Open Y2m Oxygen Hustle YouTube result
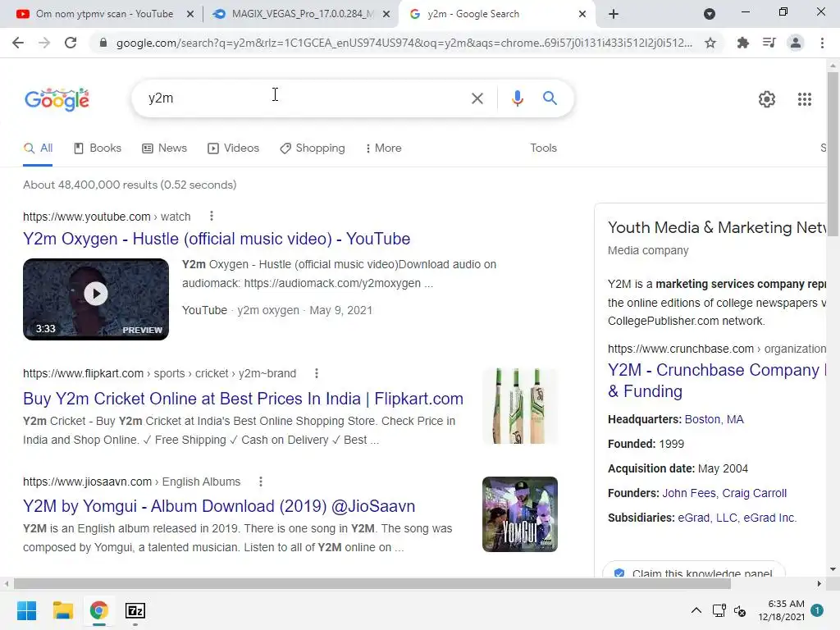This screenshot has height=630, width=840. click(x=217, y=239)
